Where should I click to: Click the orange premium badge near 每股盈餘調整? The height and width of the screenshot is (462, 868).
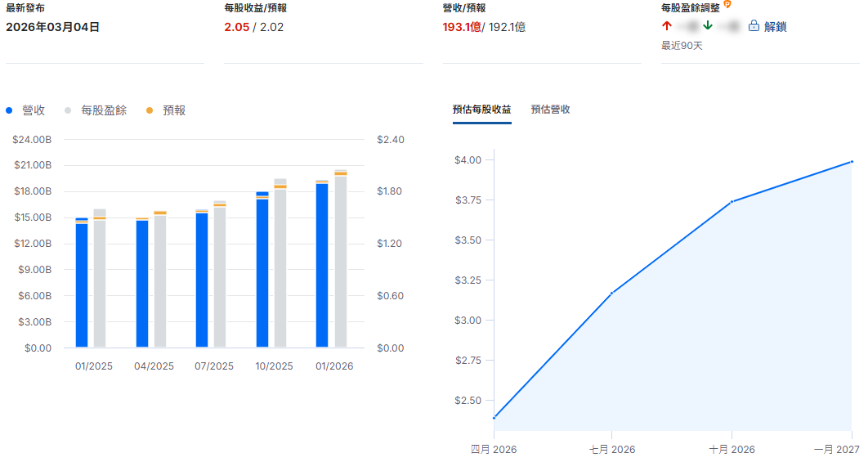(727, 4)
